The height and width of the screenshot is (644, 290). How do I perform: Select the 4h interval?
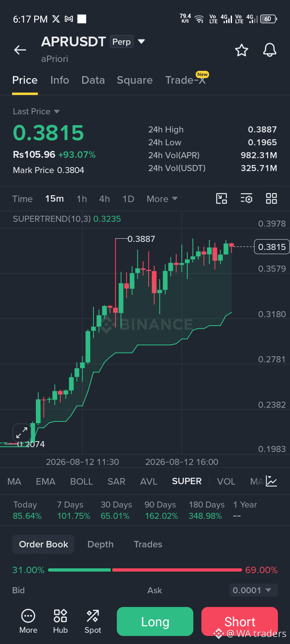(104, 199)
